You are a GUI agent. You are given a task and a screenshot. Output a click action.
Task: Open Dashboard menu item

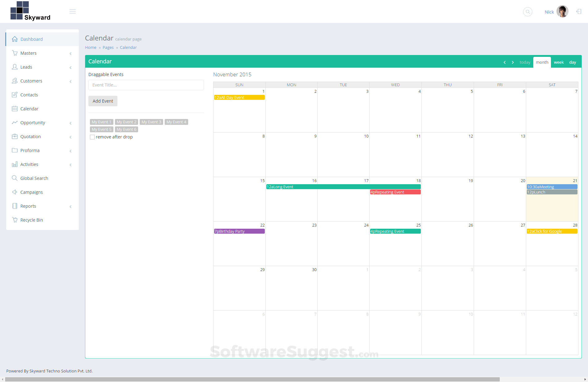tap(42, 39)
